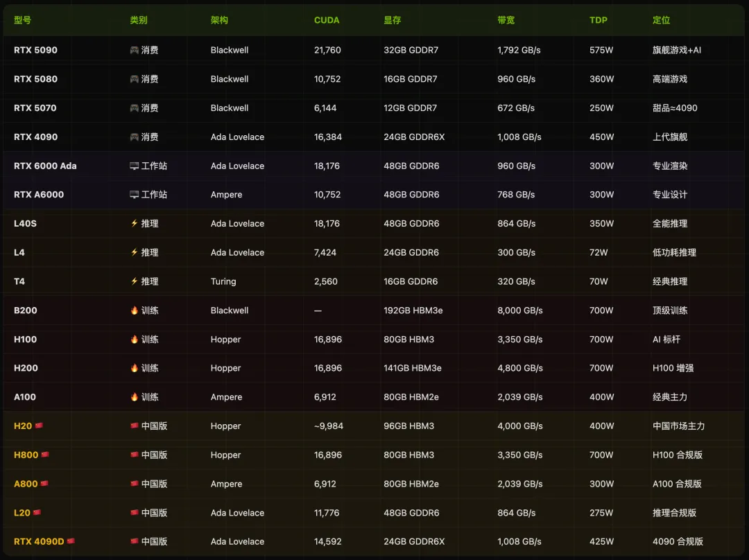The image size is (749, 560).
Task: Click the 带宽 column header
Action: [506, 20]
